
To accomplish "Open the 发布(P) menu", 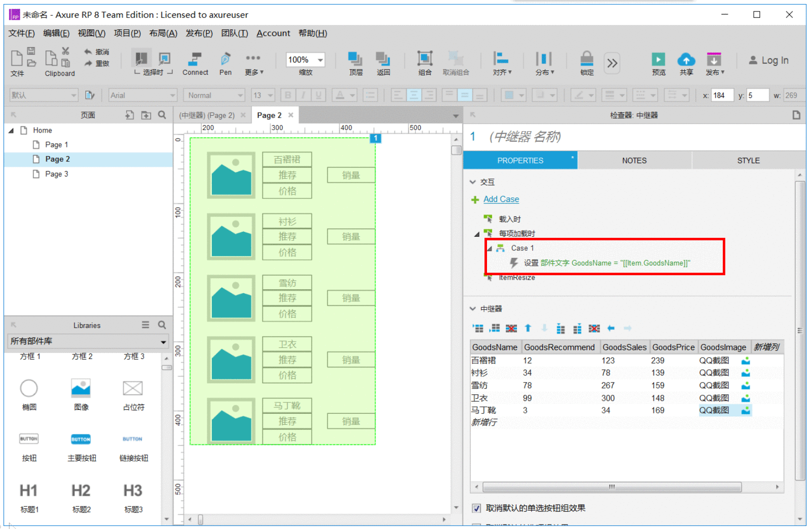I will [x=199, y=33].
